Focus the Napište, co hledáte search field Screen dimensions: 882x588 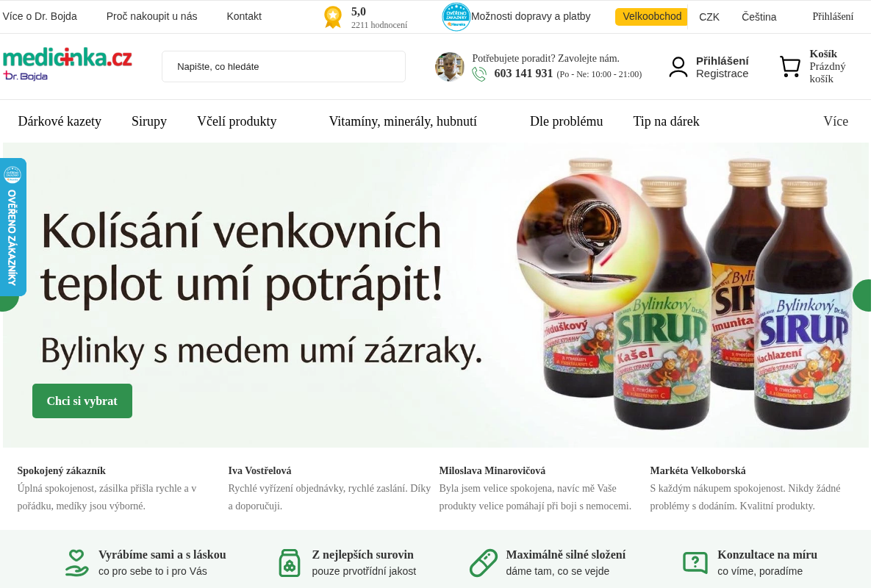tap(284, 66)
